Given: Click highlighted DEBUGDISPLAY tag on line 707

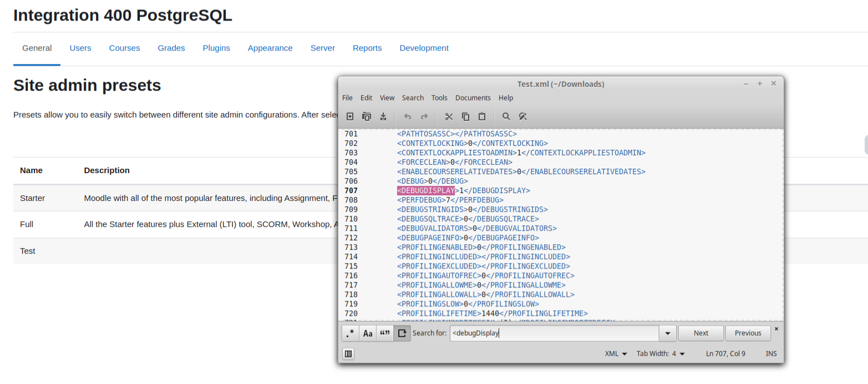Looking at the screenshot, I should (x=426, y=190).
